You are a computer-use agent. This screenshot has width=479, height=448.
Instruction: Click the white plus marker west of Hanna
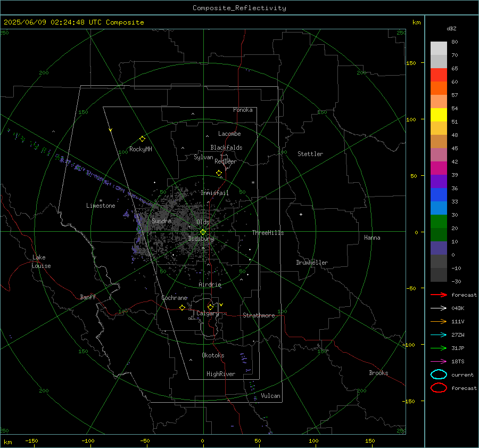click(x=301, y=214)
